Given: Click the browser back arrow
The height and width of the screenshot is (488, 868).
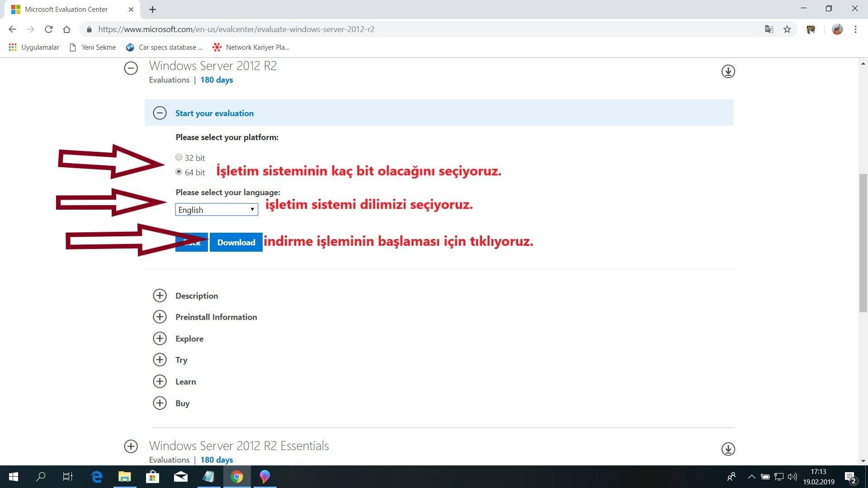Looking at the screenshot, I should 12,29.
